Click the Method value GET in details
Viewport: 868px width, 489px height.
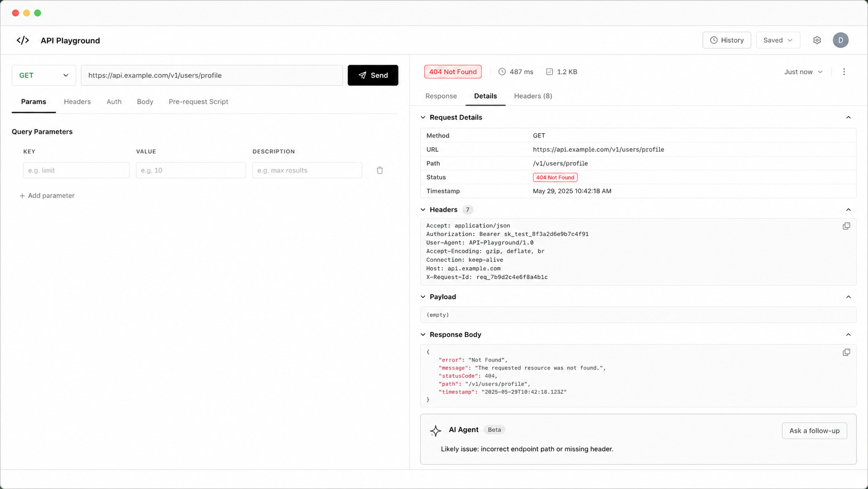pyautogui.click(x=539, y=136)
